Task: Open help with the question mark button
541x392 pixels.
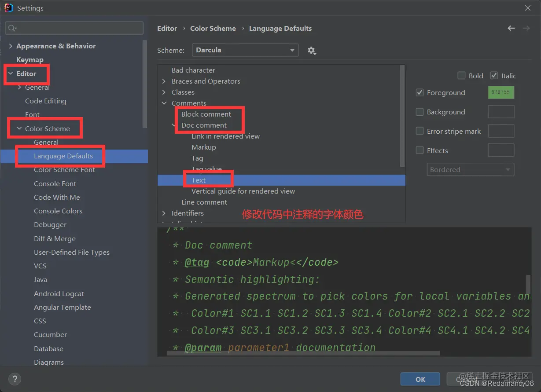Action: click(15, 379)
